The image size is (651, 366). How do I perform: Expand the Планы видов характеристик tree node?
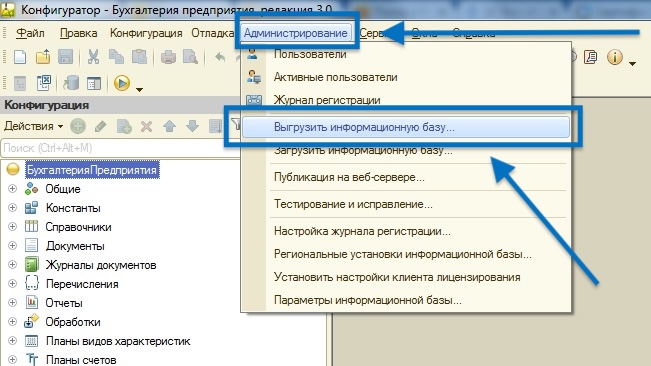point(12,341)
